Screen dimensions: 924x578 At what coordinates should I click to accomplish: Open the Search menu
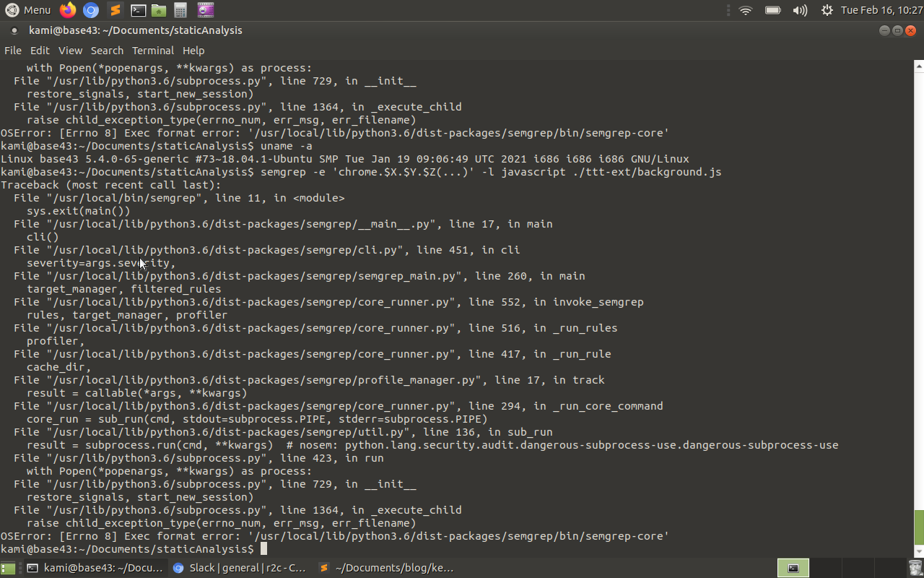[107, 51]
